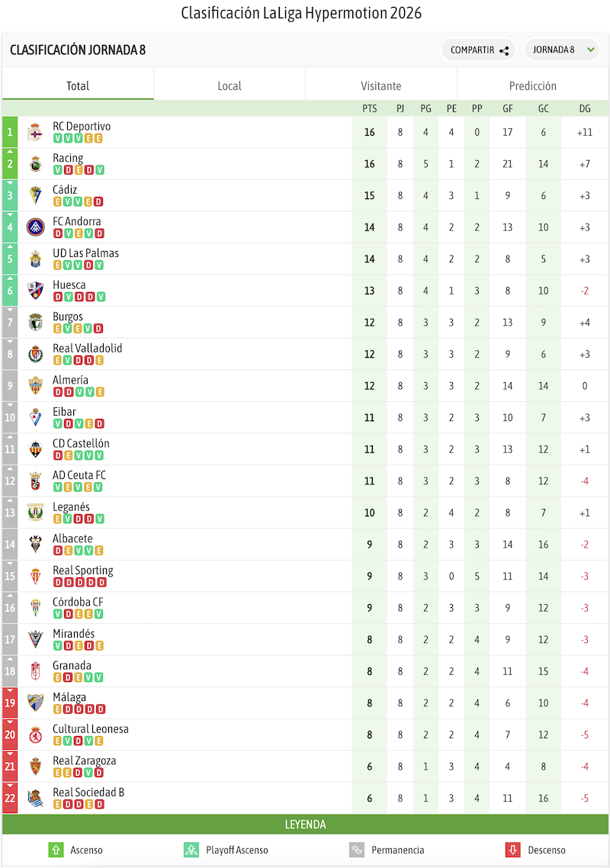This screenshot has width=610, height=868.
Task: Open the Real Sporting team link
Action: click(x=83, y=571)
